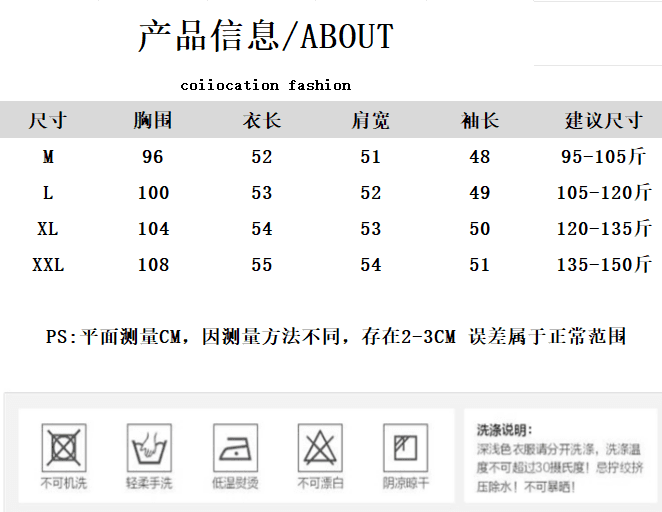Click shoulder width 52 in L row

(371, 193)
